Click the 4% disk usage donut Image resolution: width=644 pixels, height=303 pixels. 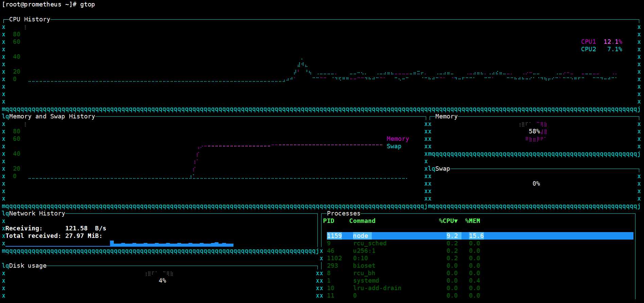162,281
